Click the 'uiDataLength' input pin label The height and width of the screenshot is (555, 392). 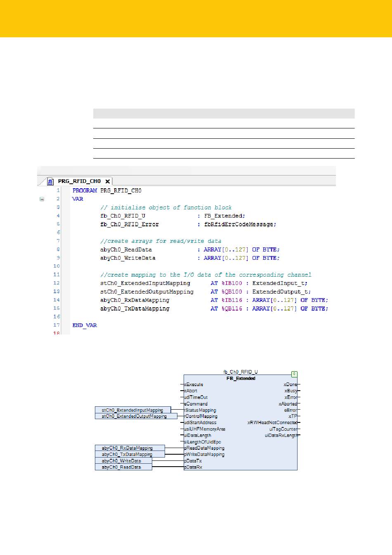198,435
